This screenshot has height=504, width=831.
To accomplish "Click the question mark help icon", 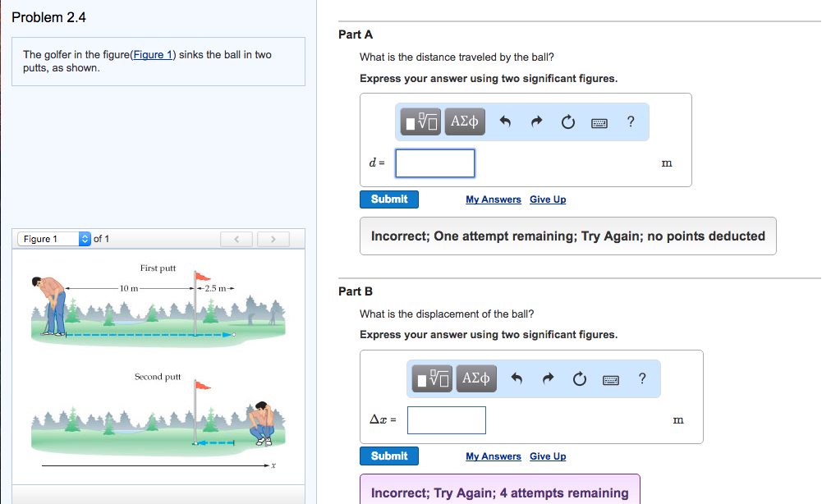I will 630,121.
